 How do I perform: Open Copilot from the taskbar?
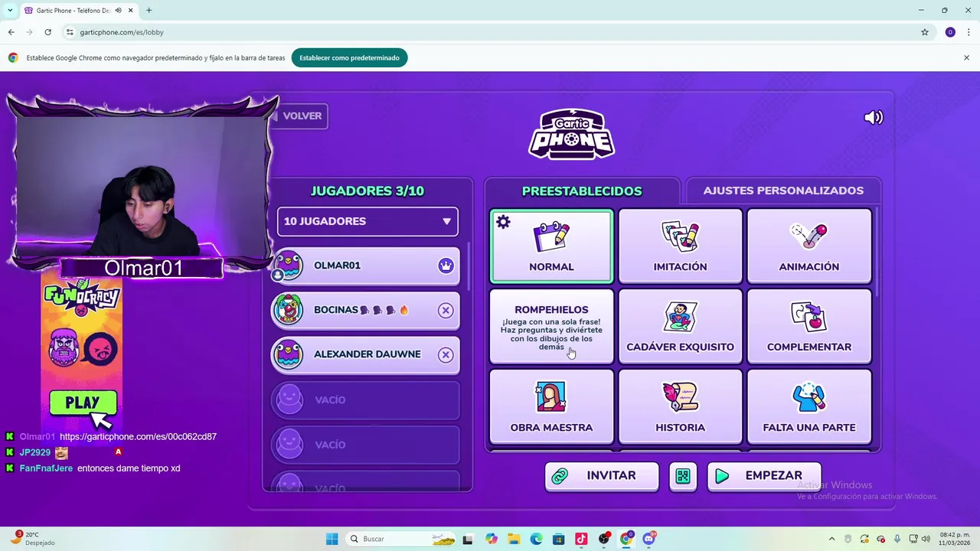491,539
